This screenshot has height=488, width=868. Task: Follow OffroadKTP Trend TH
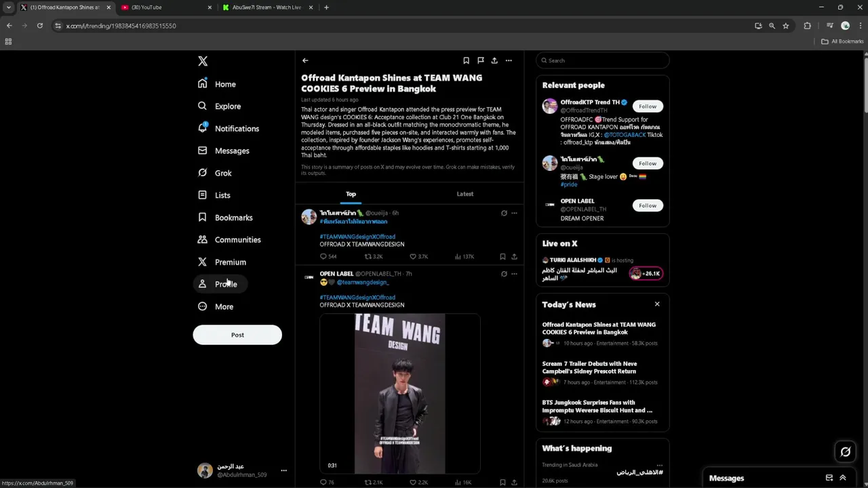pyautogui.click(x=648, y=106)
